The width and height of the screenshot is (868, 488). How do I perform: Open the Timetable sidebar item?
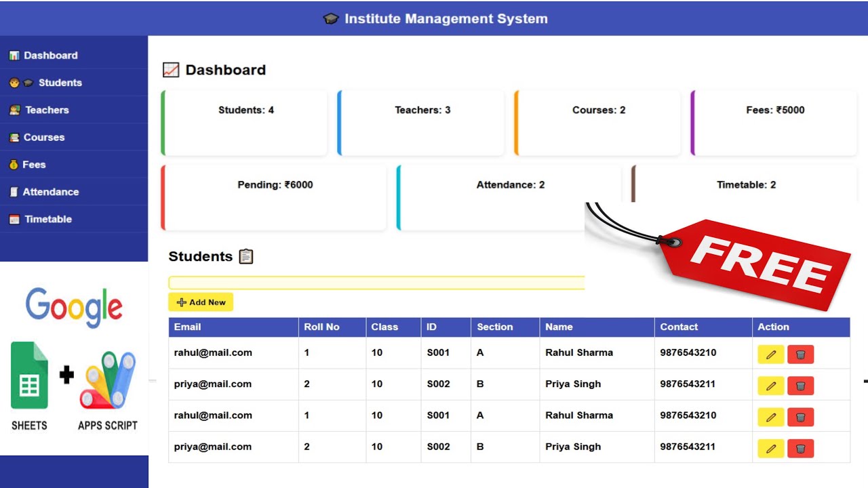74,219
